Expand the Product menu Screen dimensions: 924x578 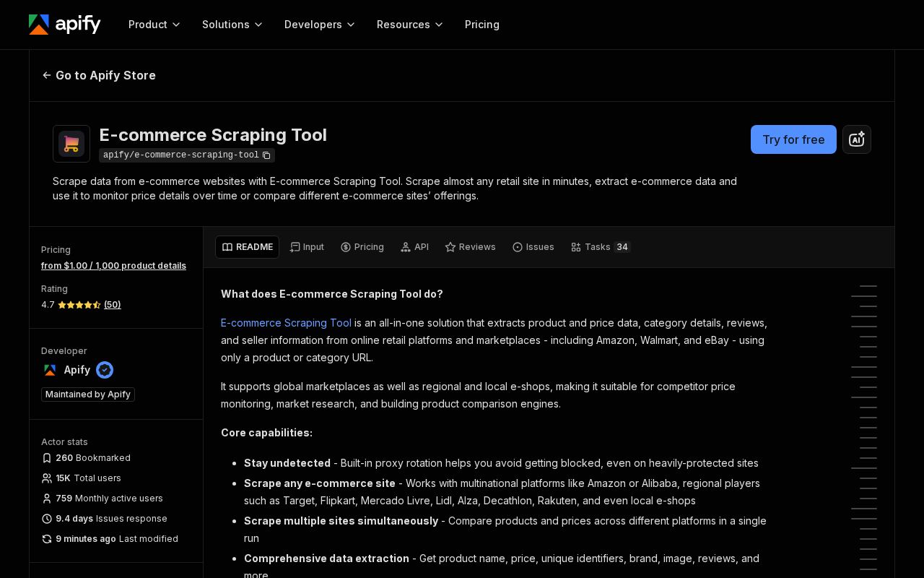tap(154, 25)
